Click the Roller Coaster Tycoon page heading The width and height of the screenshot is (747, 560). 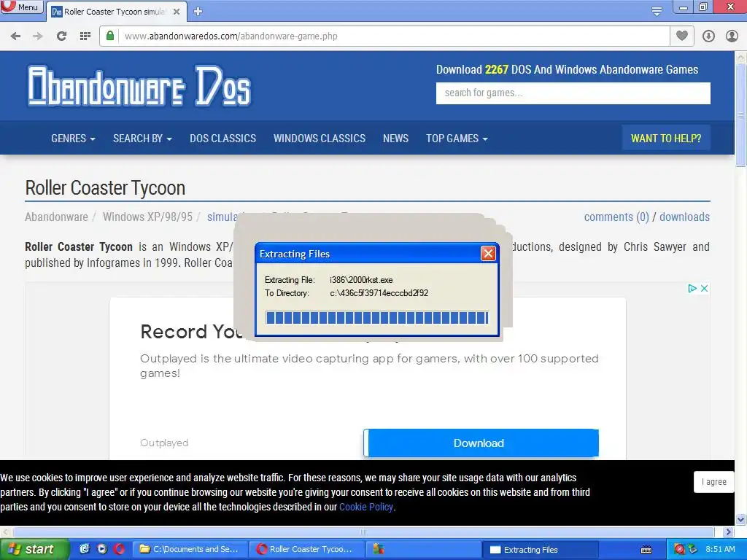105,188
